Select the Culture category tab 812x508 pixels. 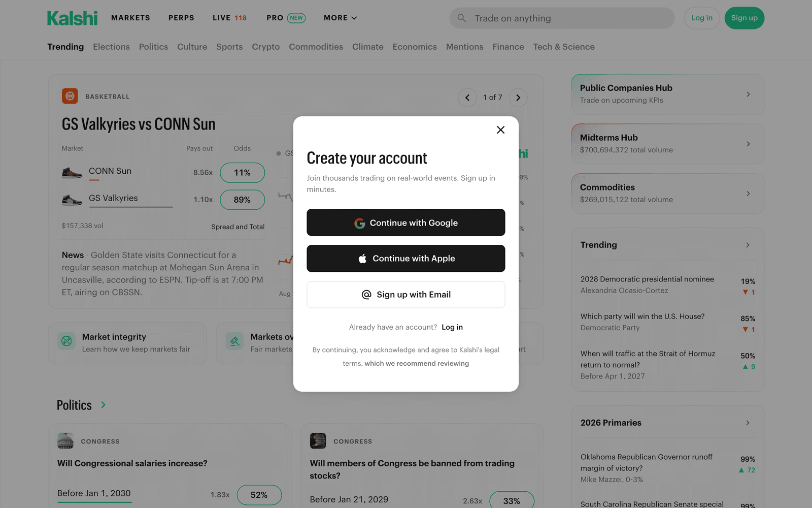(192, 47)
